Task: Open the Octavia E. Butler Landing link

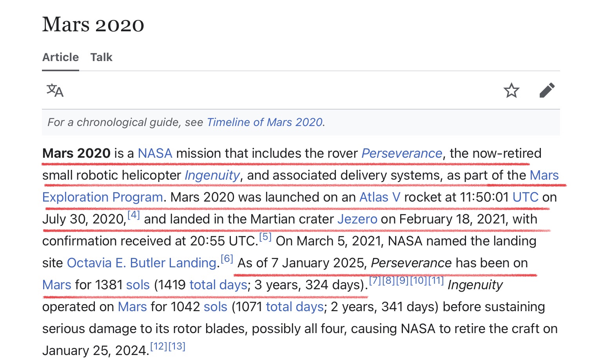Action: (x=141, y=263)
